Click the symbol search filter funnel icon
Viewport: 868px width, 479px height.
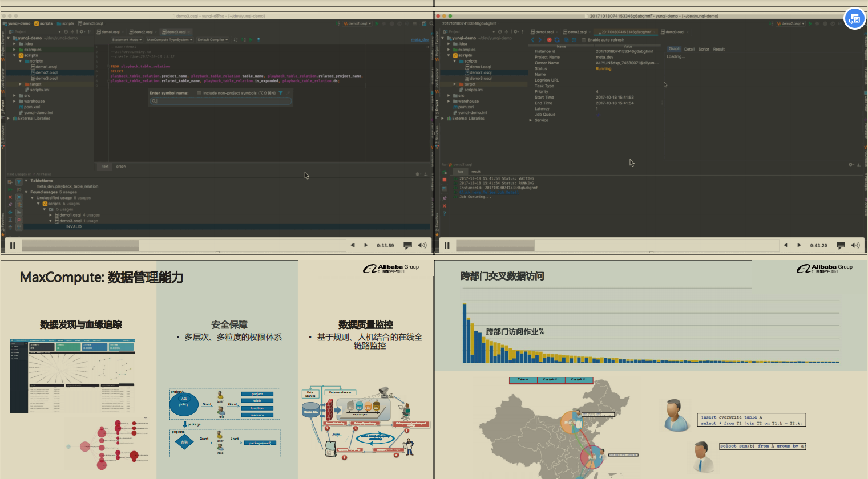tap(281, 93)
